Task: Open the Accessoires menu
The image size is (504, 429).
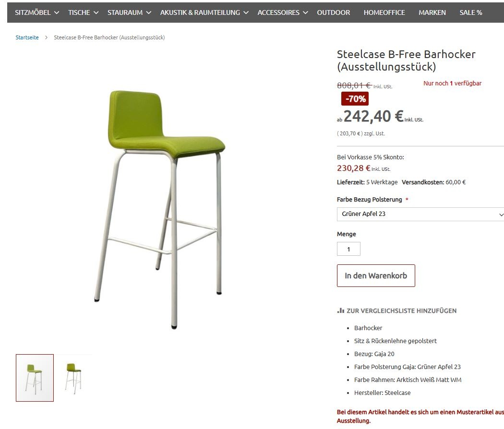Action: 283,12
